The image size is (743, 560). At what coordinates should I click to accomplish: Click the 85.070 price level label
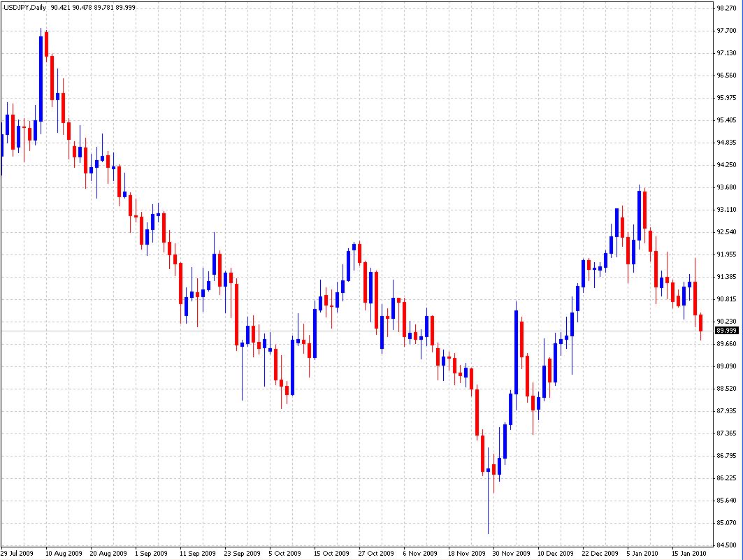click(726, 522)
